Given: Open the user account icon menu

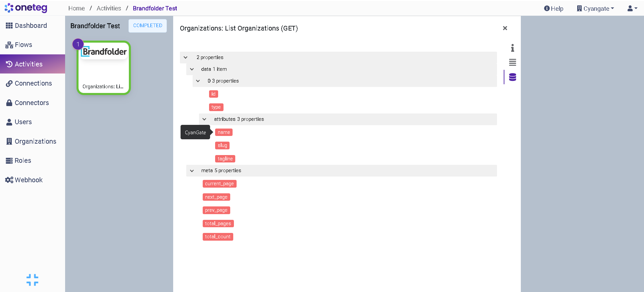Looking at the screenshot, I should (632, 8).
